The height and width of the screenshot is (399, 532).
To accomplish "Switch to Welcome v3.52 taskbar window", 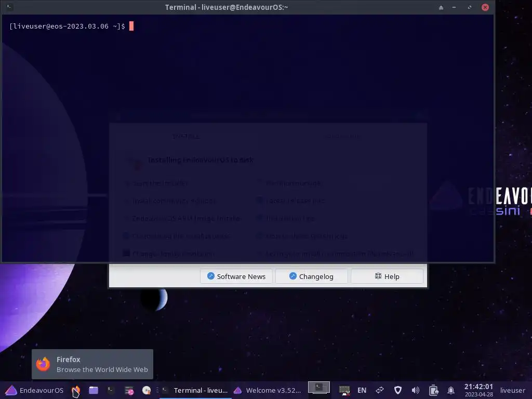I will pyautogui.click(x=268, y=390).
